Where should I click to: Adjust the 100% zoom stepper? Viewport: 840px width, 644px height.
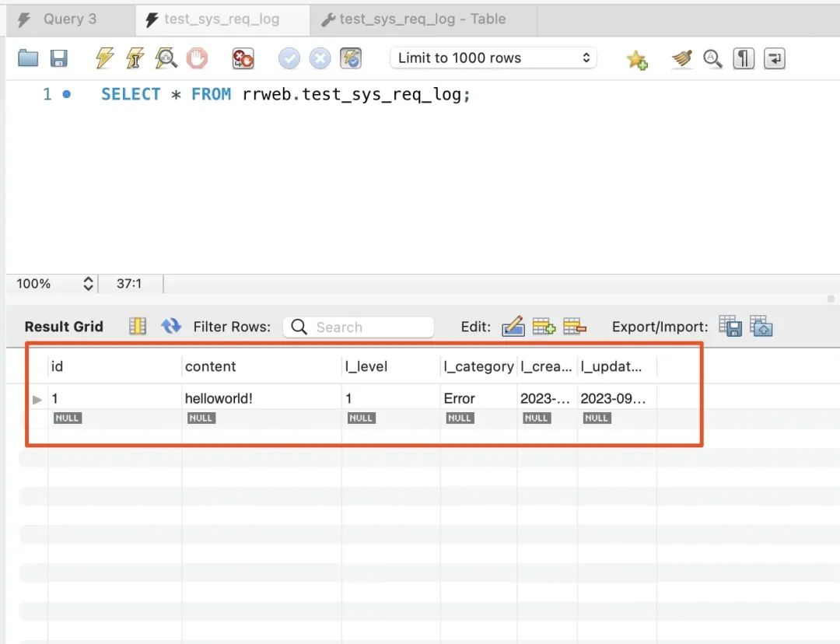point(89,283)
